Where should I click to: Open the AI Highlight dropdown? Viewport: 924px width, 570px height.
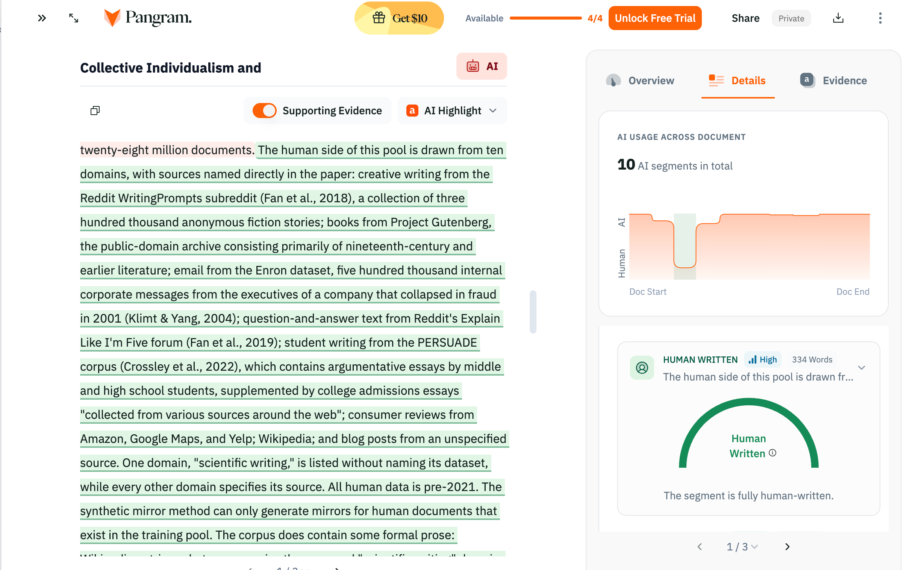[451, 111]
